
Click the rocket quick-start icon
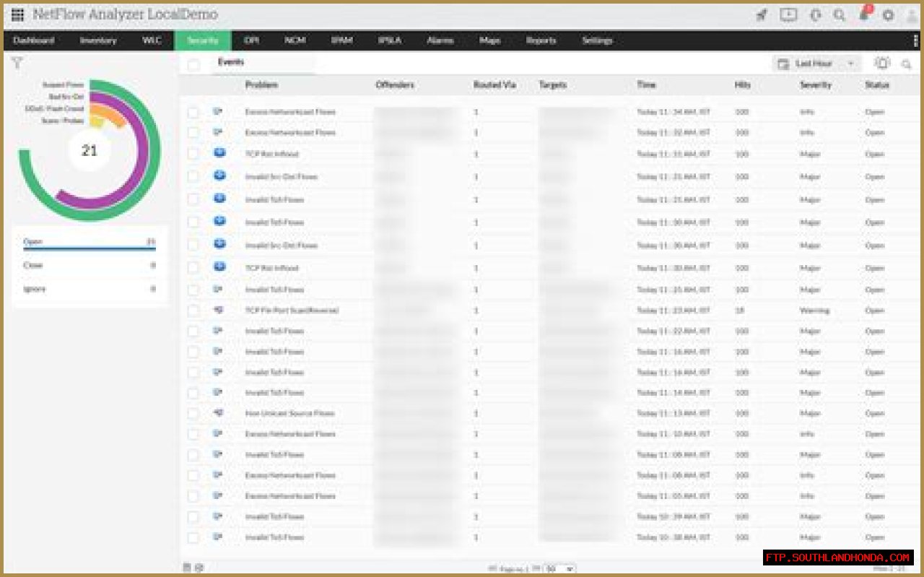(x=761, y=15)
